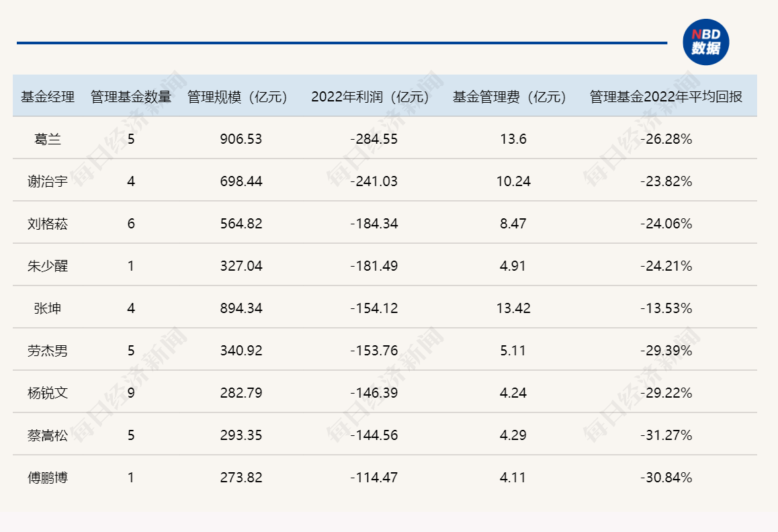Click the 基金管理费(亿元) header
Viewport: 778px width, 532px height.
pos(509,97)
